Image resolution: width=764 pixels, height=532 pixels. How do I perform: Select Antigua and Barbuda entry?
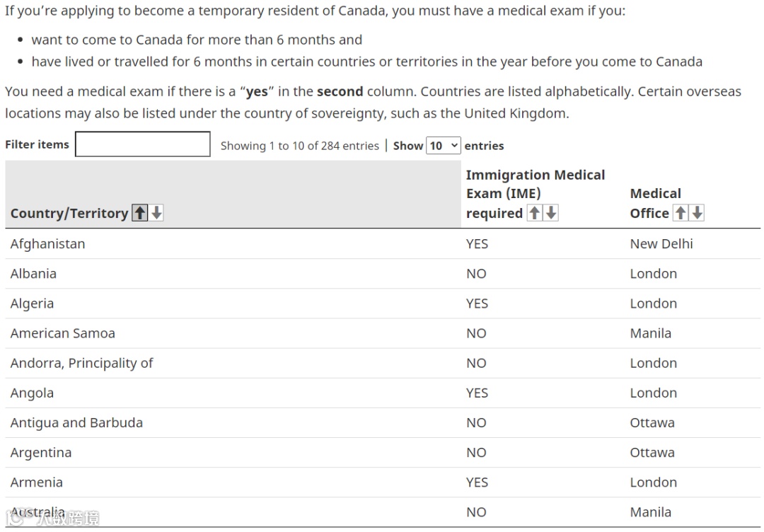coord(76,422)
